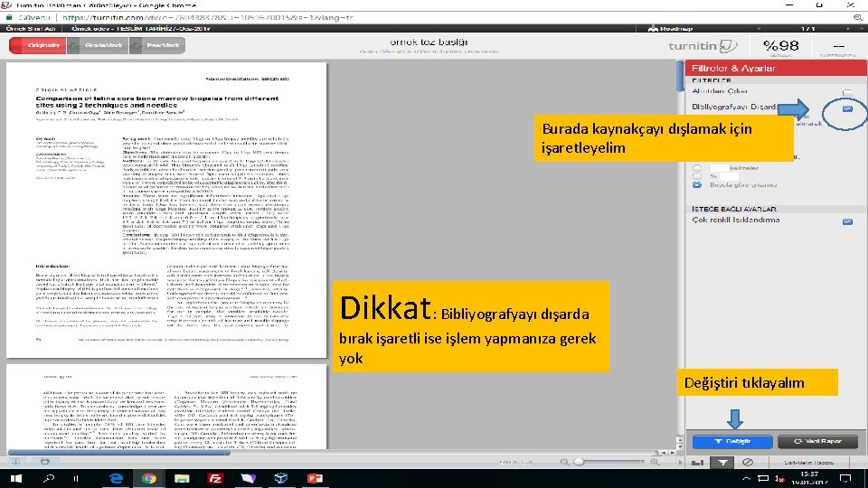Image resolution: width=868 pixels, height=488 pixels.
Task: Select the kelimeler radio option
Action: coord(697,168)
